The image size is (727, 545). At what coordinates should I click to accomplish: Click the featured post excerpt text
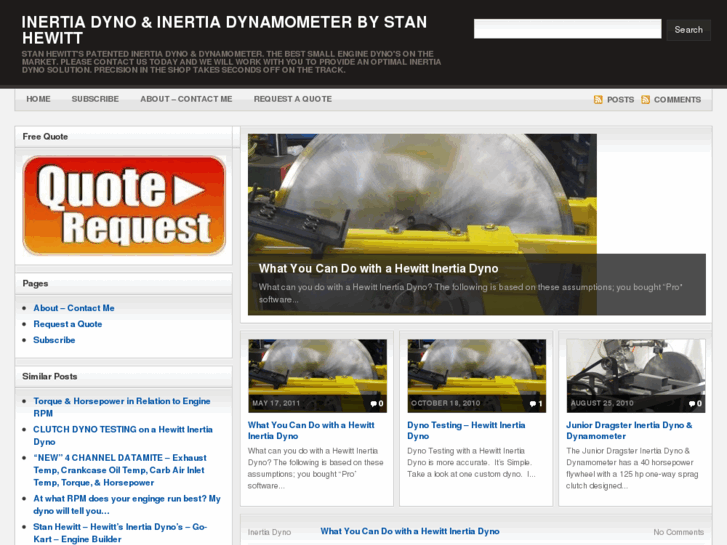(x=471, y=293)
